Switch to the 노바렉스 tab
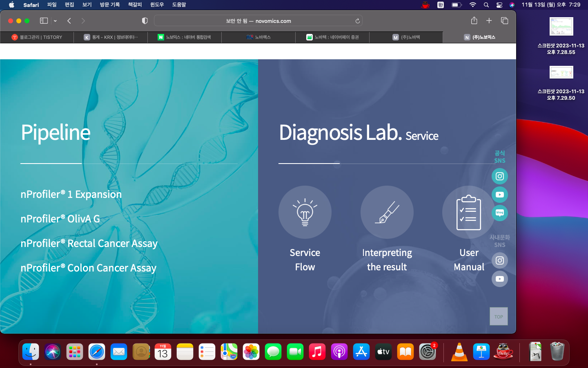 258,37
